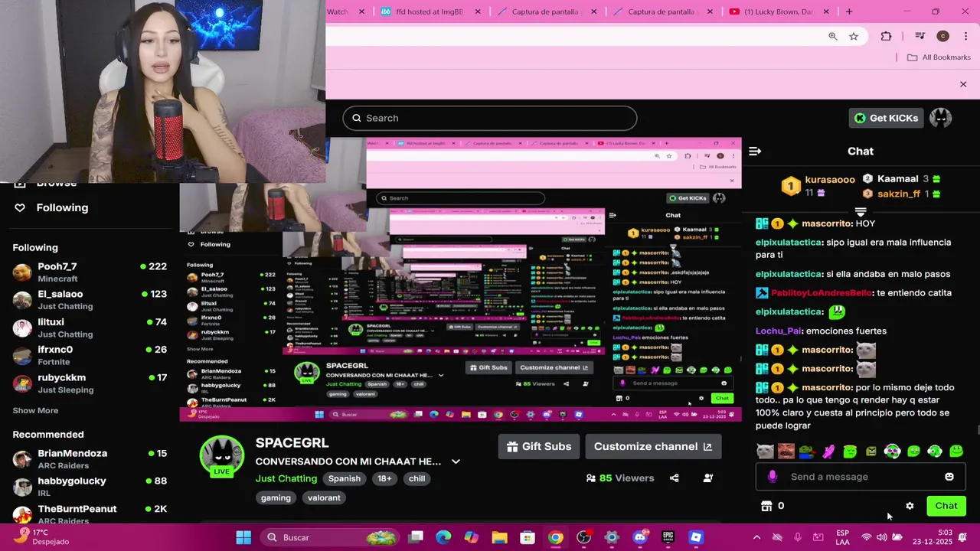Open habbygolucky recommended channel
The image size is (980, 551).
[90, 487]
